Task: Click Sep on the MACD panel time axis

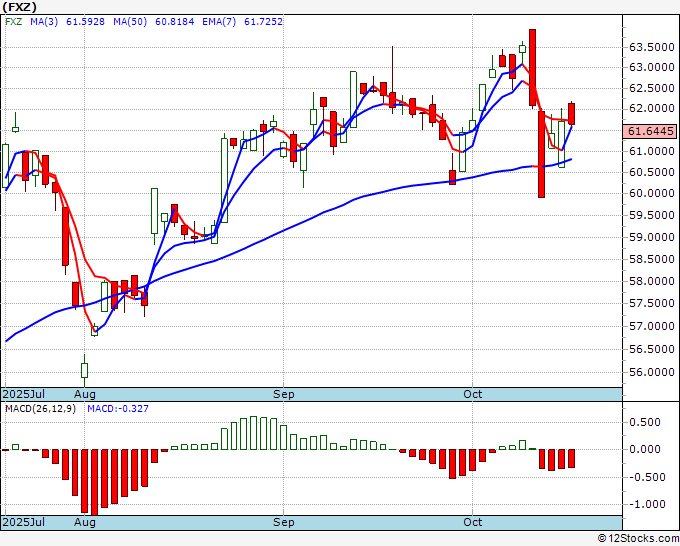Action: click(284, 522)
